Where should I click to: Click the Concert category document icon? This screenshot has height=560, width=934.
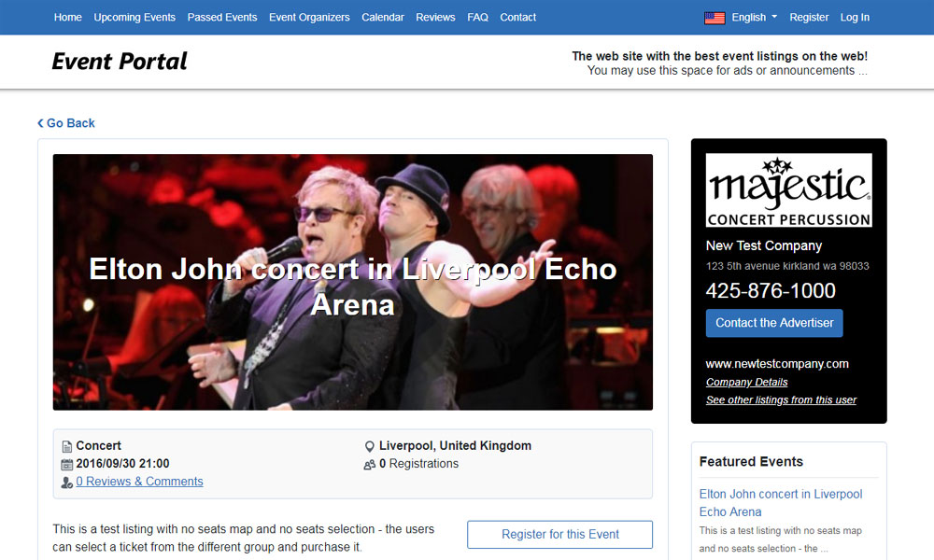pyautogui.click(x=66, y=446)
